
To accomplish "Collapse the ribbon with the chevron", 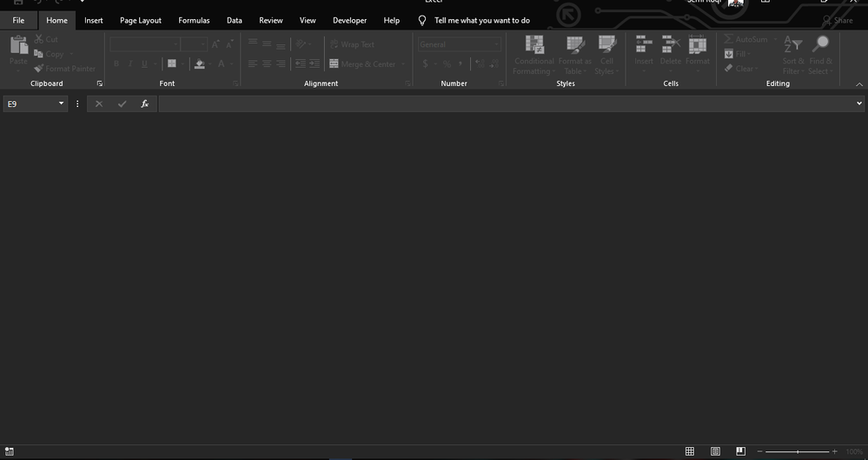I will 859,84.
